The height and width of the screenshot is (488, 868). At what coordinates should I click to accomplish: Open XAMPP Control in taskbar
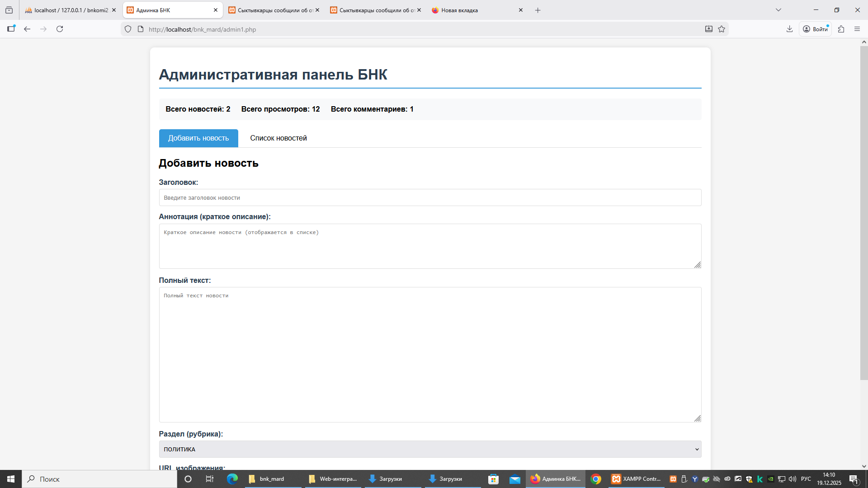(x=637, y=479)
